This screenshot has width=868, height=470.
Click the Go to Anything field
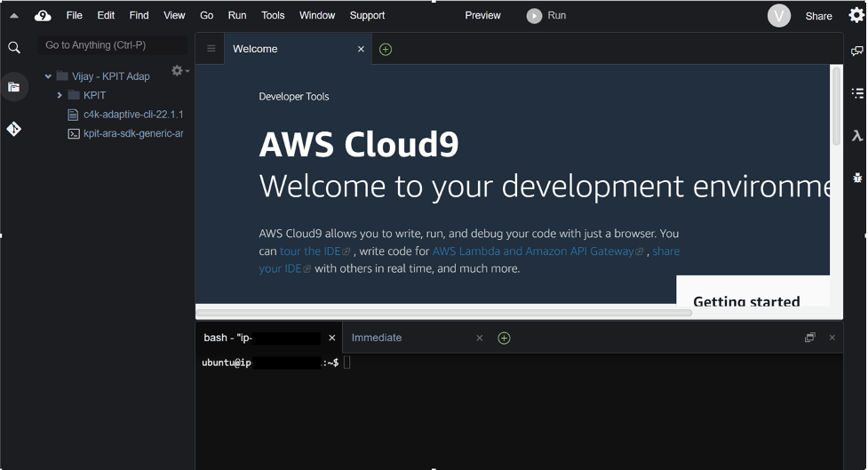(112, 44)
